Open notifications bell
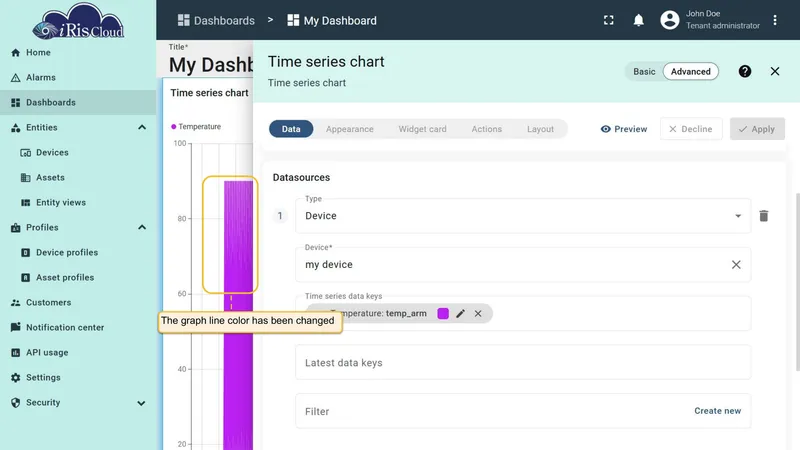Screen dimensions: 800x450 (638, 20)
